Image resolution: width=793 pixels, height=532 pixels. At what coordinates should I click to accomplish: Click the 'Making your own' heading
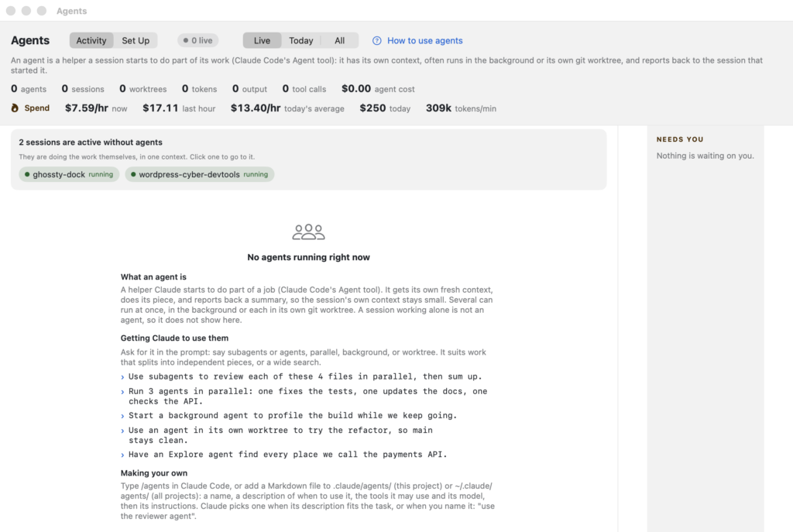154,473
